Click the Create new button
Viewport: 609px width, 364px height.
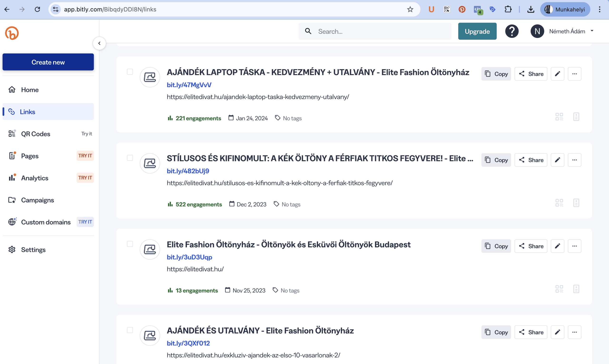pos(48,62)
